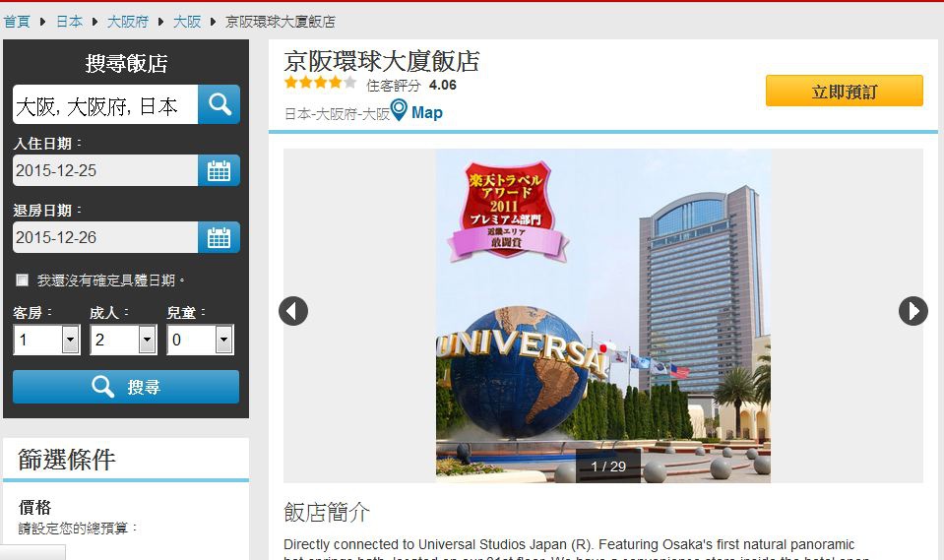
Task: Click the blue 搜尋 search button
Action: point(126,387)
